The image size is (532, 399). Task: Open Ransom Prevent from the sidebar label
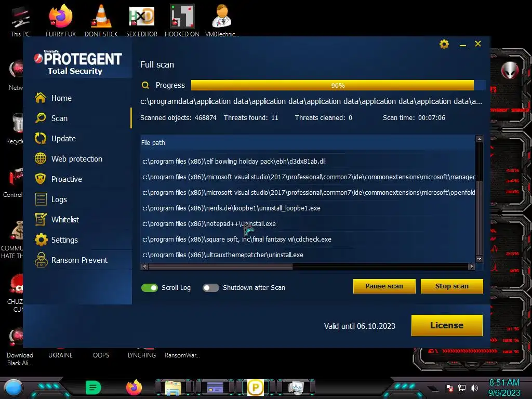coord(79,260)
